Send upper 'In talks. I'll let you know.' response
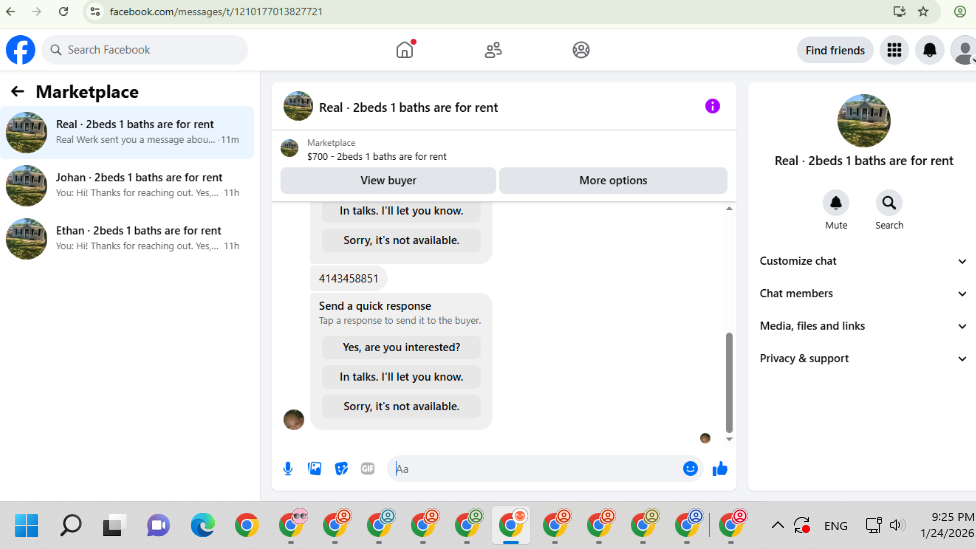 click(x=401, y=211)
